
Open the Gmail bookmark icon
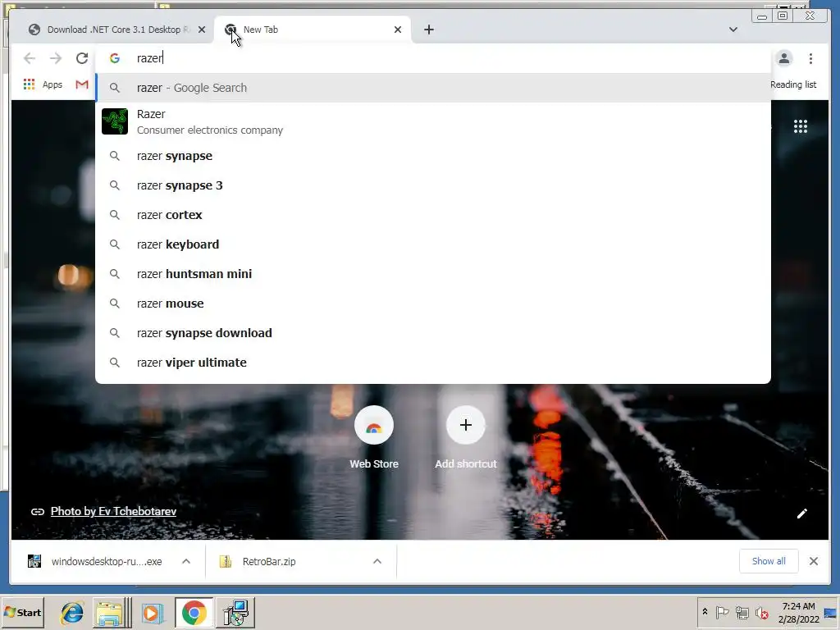[x=82, y=84]
